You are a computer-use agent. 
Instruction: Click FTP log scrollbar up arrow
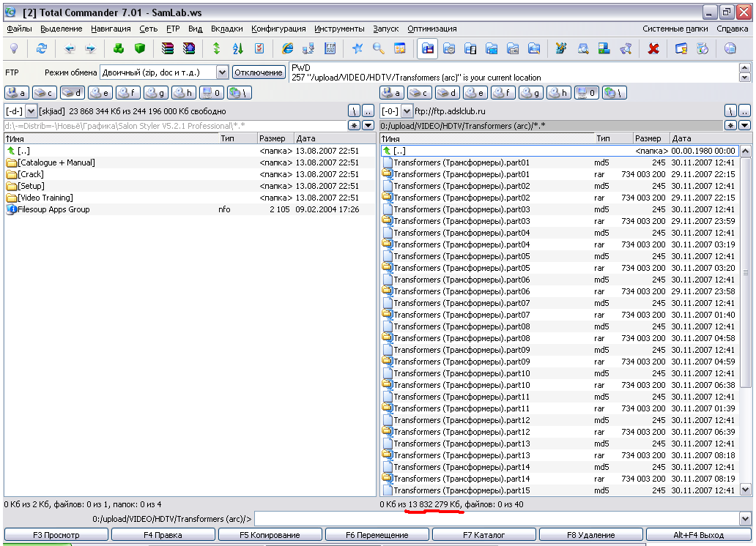point(745,67)
